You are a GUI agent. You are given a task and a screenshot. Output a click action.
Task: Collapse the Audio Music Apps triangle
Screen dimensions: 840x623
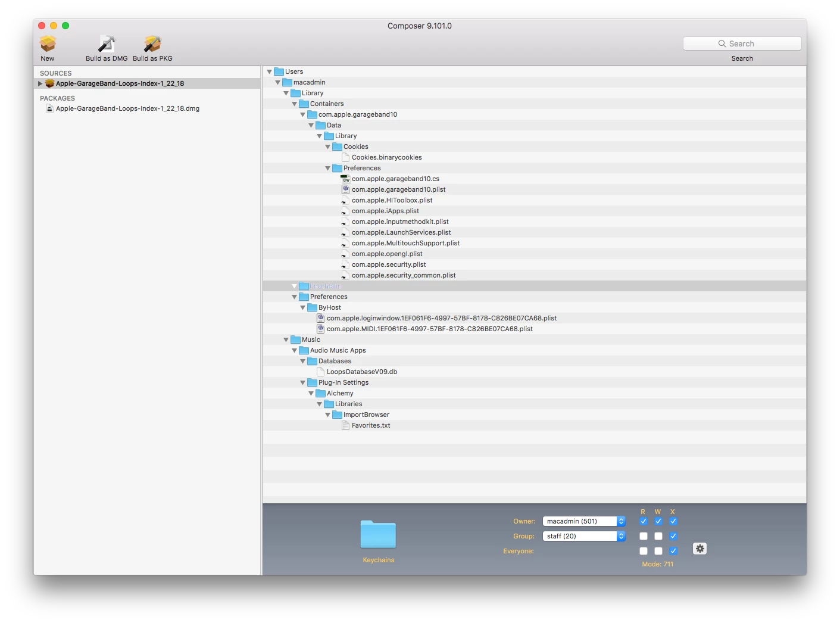pyautogui.click(x=294, y=350)
